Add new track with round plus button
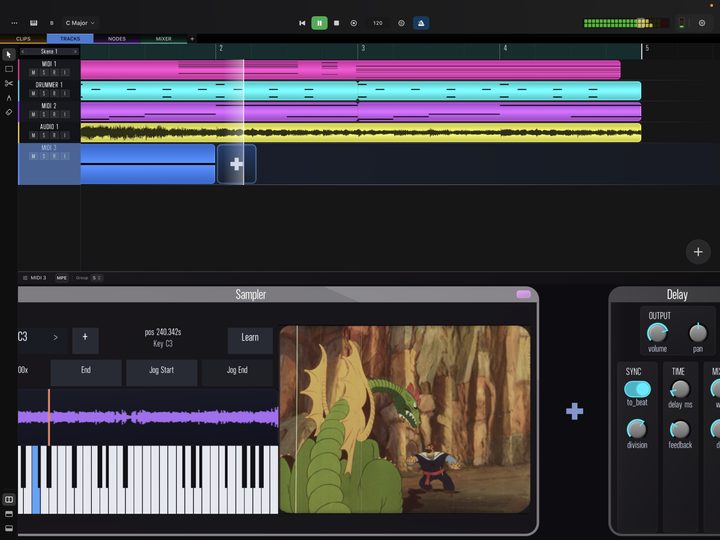 click(x=698, y=252)
